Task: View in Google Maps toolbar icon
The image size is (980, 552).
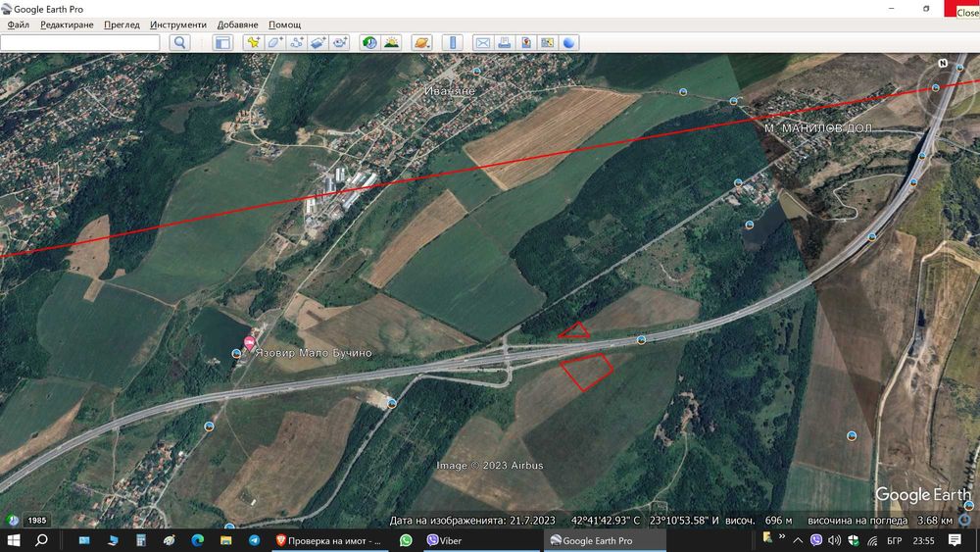Action: [x=548, y=42]
